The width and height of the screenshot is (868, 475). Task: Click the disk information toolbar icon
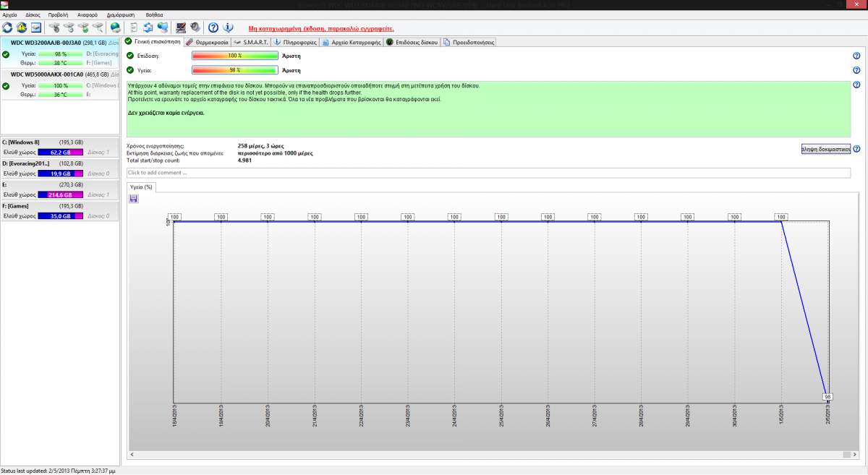(x=36, y=27)
